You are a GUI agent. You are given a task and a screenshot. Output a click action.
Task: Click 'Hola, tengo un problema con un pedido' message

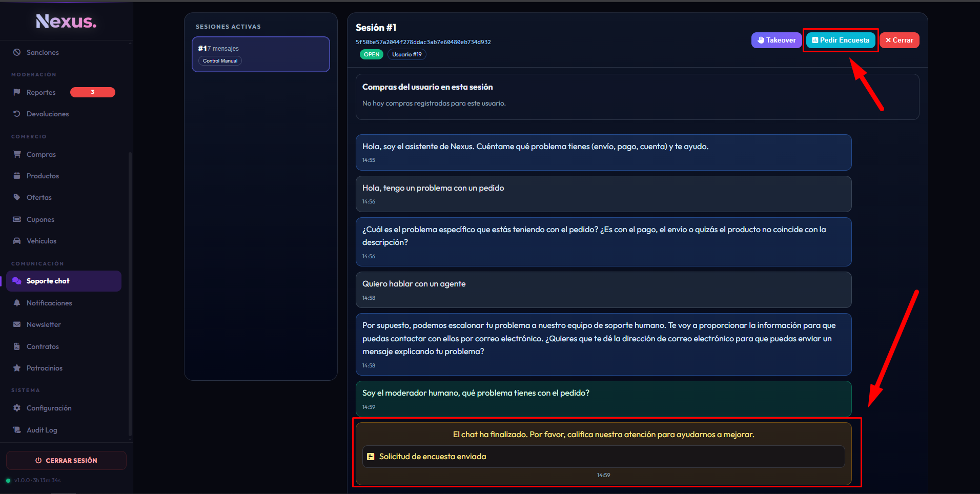click(x=604, y=194)
